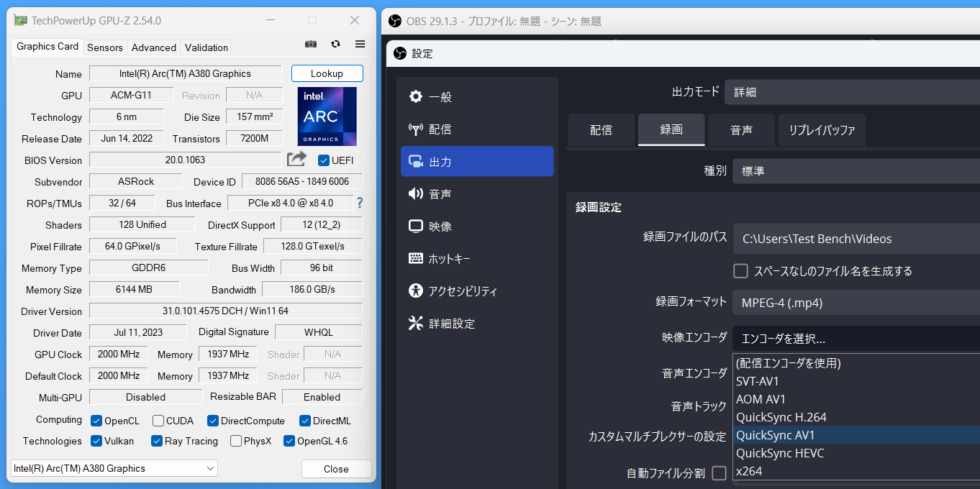Toggle the CUDA checkbox

click(x=157, y=421)
